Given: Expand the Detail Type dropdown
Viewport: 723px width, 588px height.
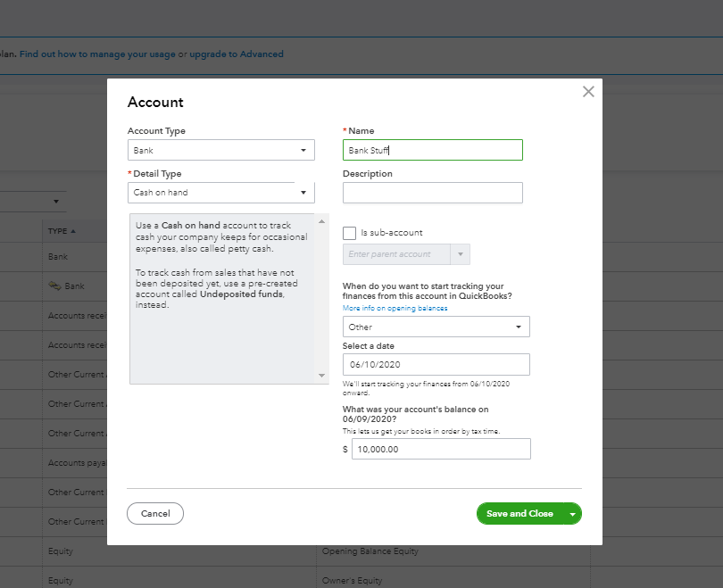Looking at the screenshot, I should point(220,193).
